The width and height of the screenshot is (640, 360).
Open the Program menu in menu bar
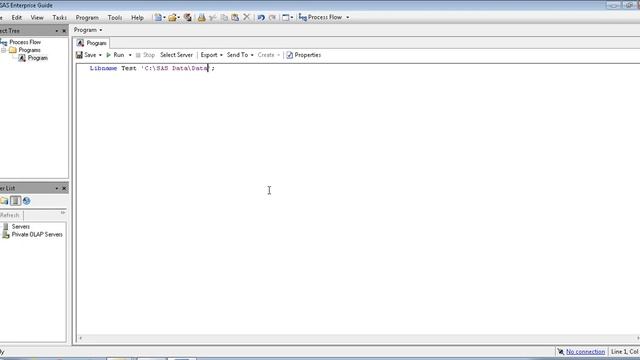click(87, 18)
